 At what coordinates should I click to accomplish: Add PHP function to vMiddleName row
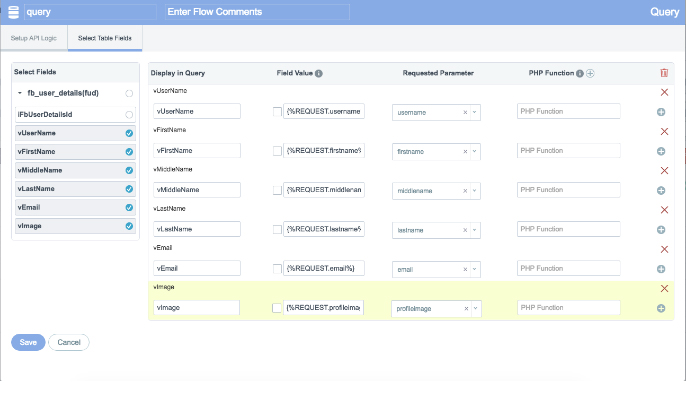[661, 191]
